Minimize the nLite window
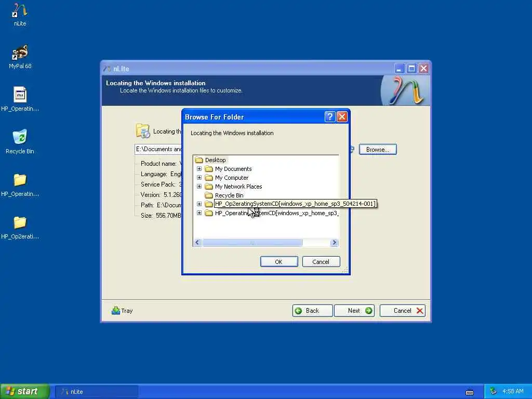Screen dimensions: 532x399 [400, 69]
